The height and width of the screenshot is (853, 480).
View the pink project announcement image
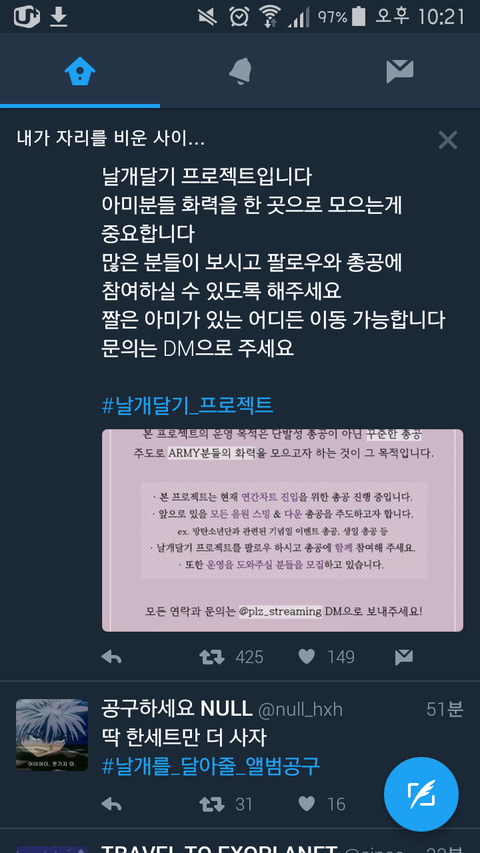[x=282, y=530]
